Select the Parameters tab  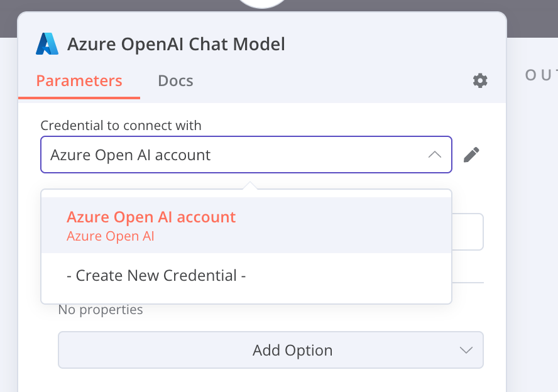79,80
